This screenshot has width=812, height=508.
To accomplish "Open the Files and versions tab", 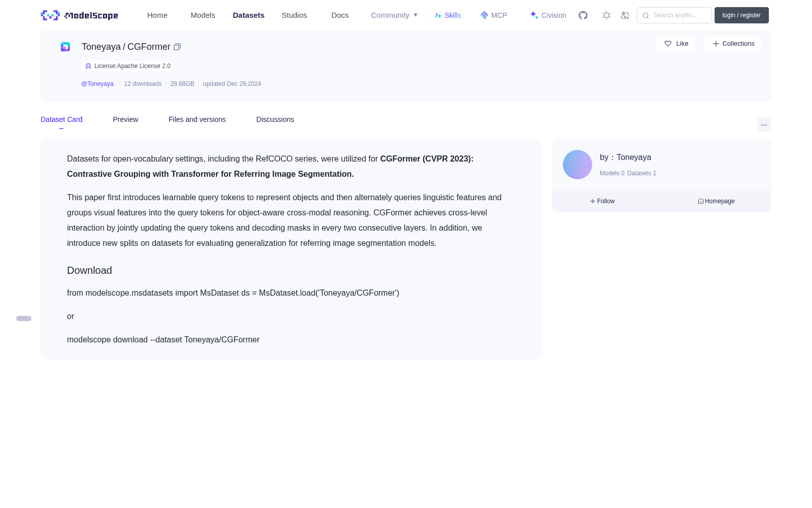I will coord(197,119).
